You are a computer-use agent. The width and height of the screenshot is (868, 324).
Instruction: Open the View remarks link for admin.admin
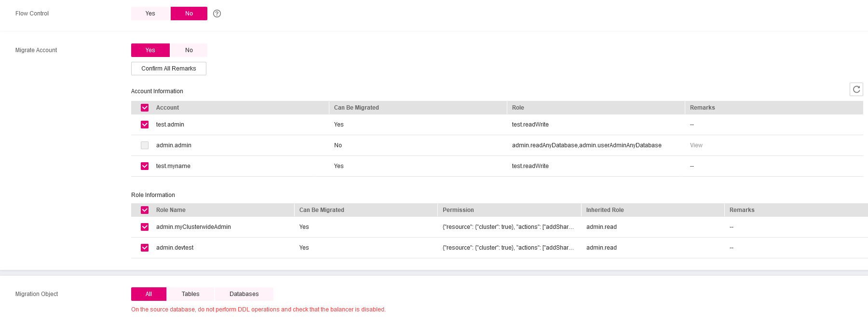tap(696, 145)
